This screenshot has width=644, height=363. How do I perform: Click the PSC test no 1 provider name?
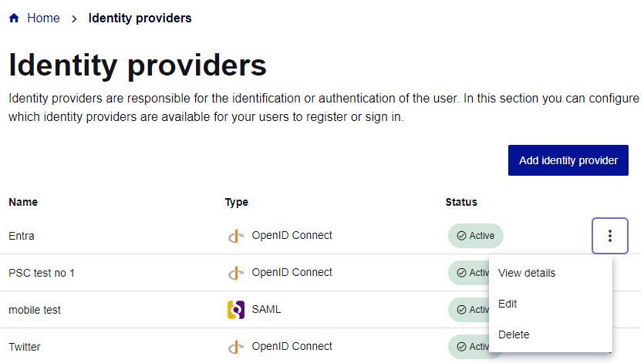click(42, 273)
